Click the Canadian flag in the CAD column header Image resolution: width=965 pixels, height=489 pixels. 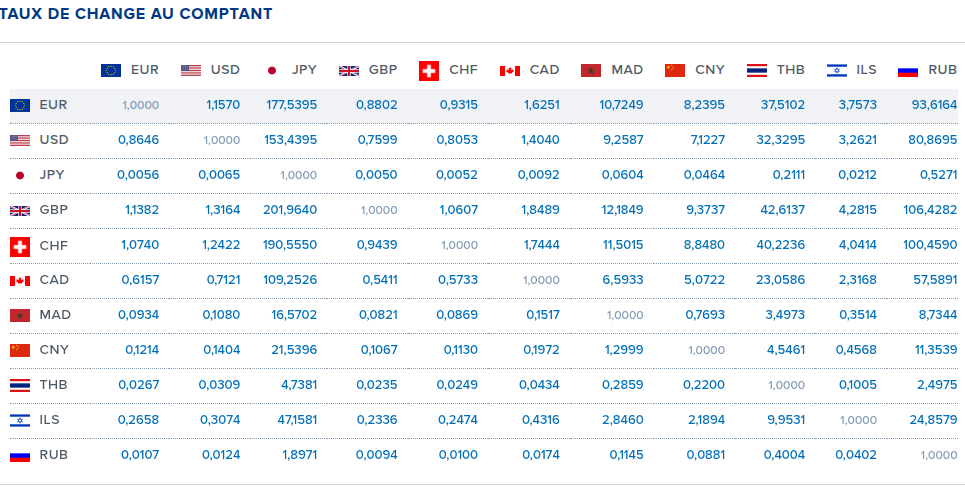click(x=510, y=70)
